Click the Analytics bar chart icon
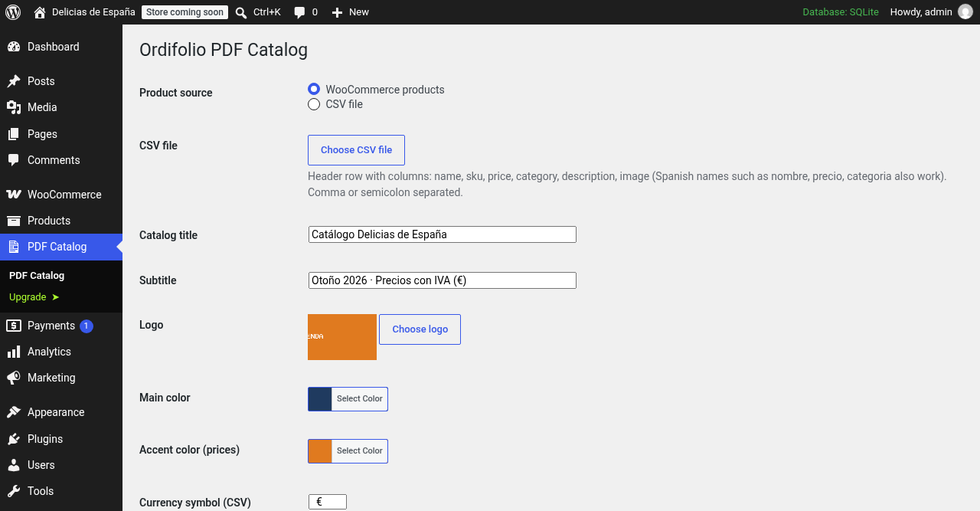980x511 pixels. pyautogui.click(x=14, y=352)
